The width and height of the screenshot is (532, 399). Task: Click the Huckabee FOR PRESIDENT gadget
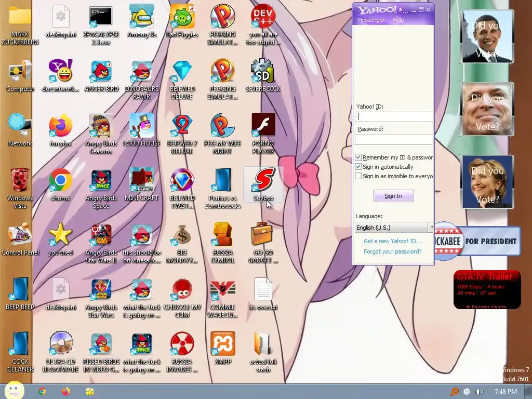point(477,241)
